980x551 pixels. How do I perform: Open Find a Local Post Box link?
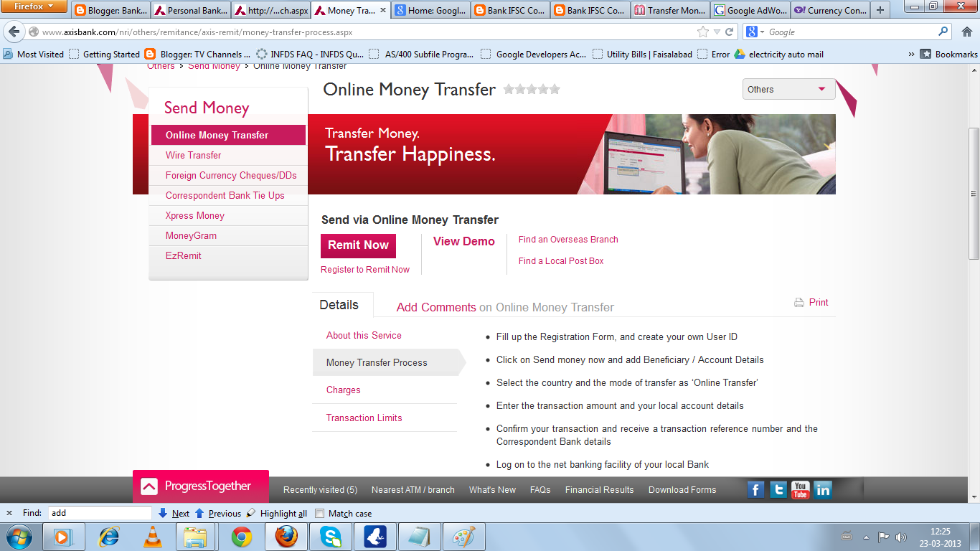click(x=561, y=261)
